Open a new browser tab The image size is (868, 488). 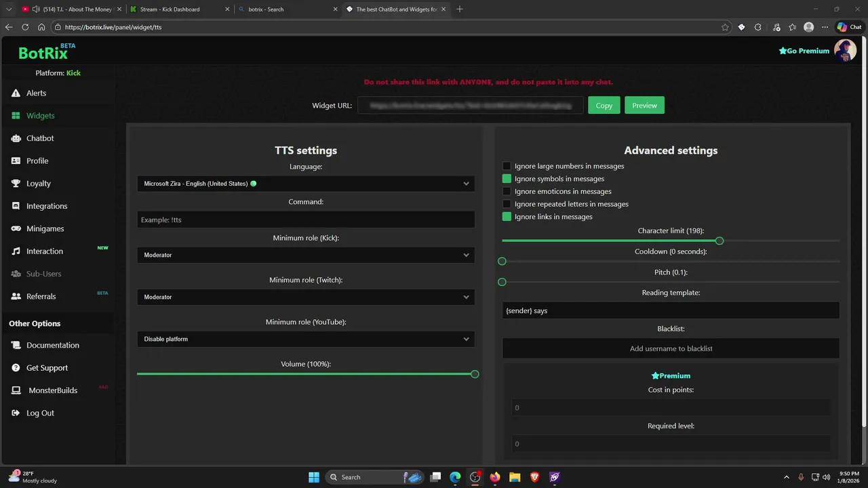[460, 9]
